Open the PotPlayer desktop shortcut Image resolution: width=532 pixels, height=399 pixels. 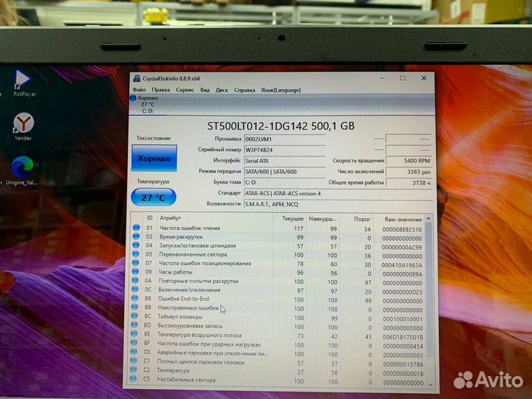[x=24, y=83]
